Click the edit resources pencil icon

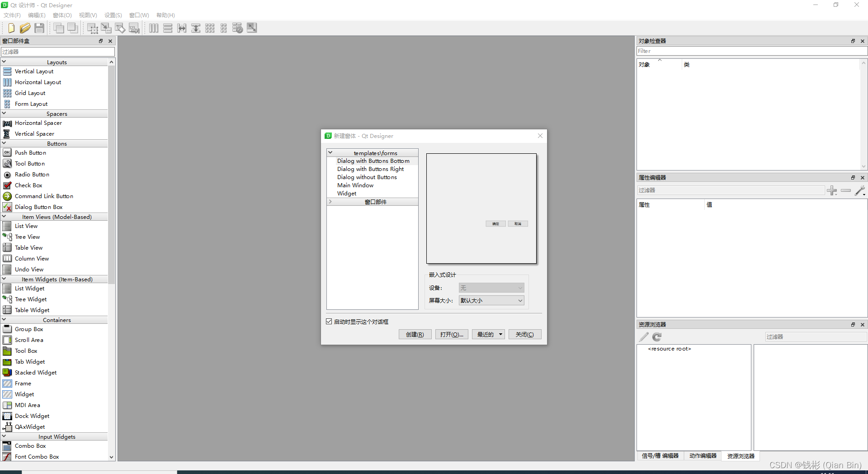pos(644,337)
